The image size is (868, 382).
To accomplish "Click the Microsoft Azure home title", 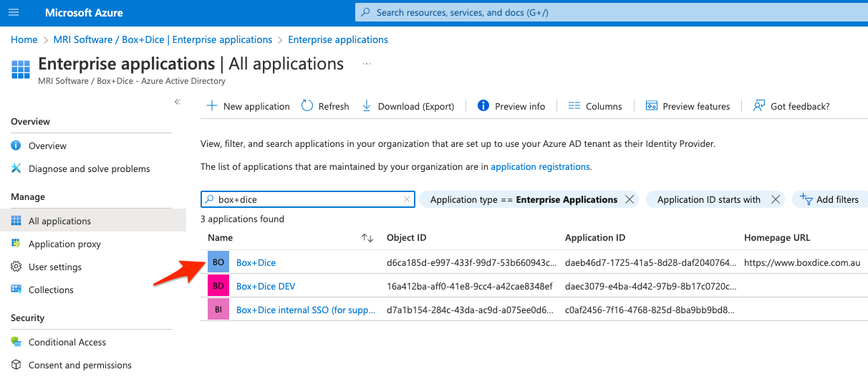I will click(x=84, y=13).
